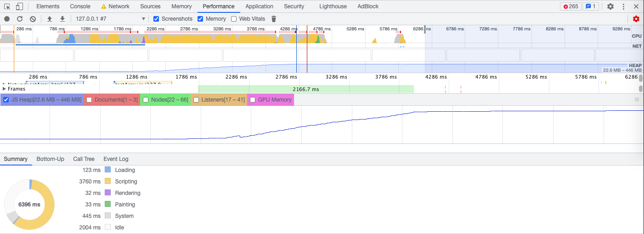Click the clear recording icon

pos(33,19)
